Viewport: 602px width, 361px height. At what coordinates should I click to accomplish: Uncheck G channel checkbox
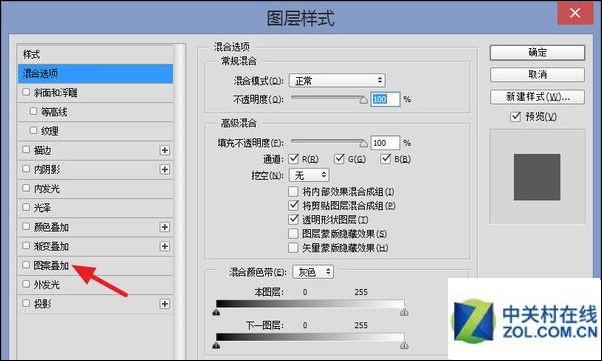pos(339,159)
